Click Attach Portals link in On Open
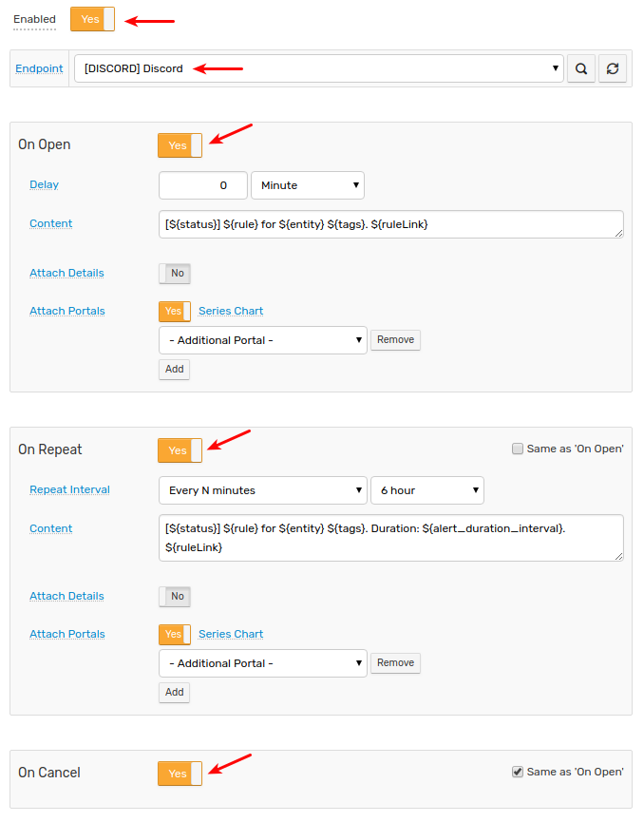 (x=67, y=311)
